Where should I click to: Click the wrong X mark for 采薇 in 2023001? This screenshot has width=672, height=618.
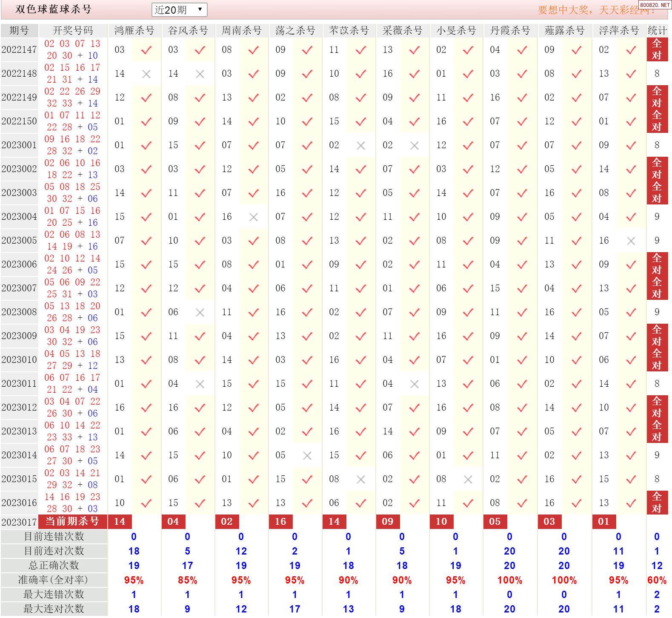pyautogui.click(x=415, y=146)
